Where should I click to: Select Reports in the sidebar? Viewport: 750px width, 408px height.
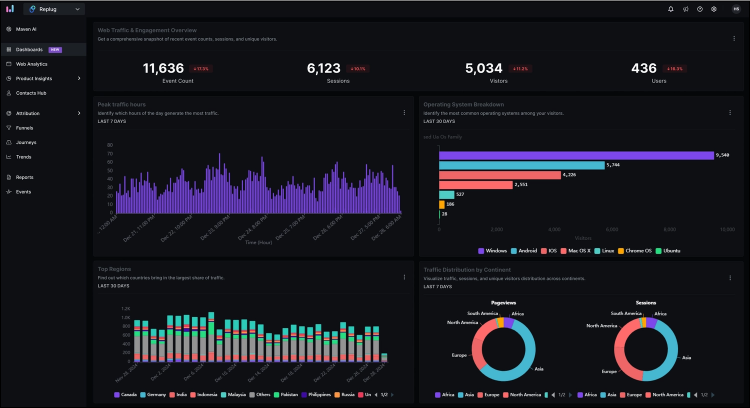44,177
